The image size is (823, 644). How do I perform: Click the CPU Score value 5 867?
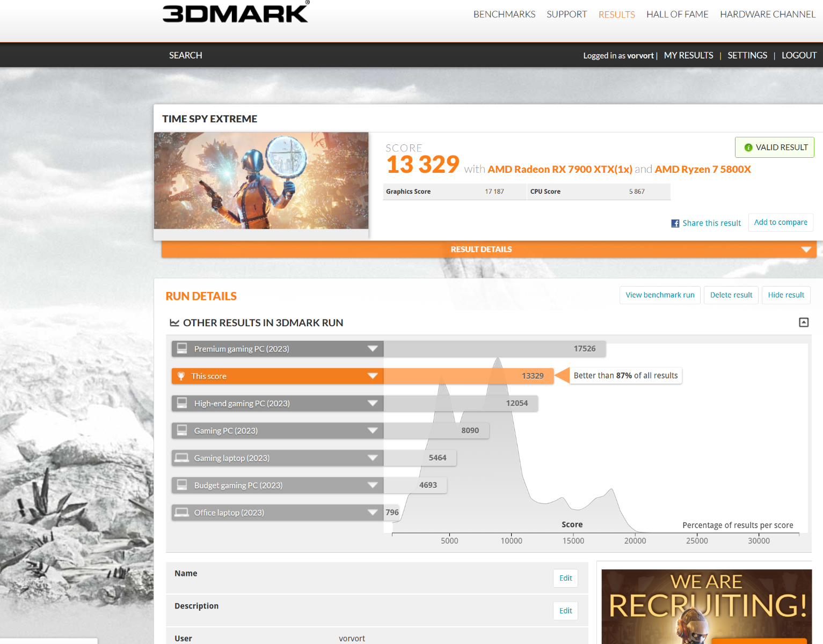click(637, 192)
